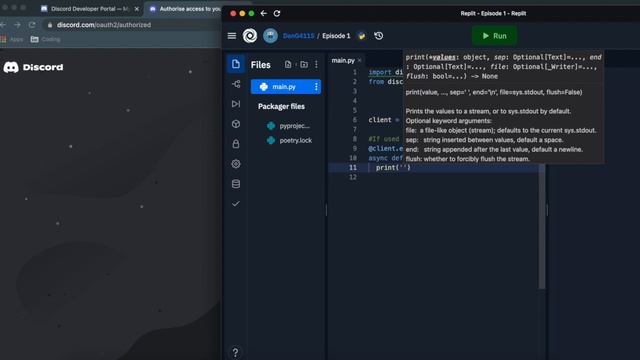Click the Replit logo icon
Viewport: 640px width, 360px height.
250,36
